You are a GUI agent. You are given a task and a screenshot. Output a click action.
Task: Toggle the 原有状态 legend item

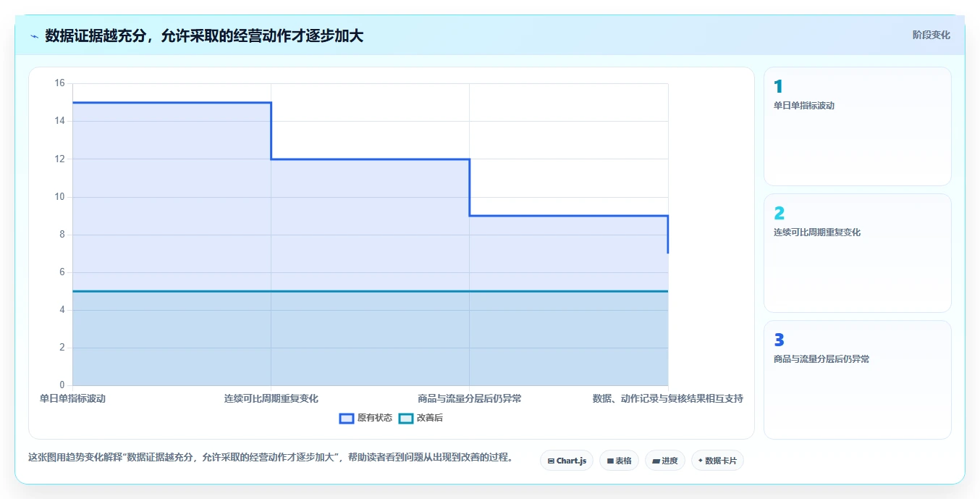coord(366,418)
